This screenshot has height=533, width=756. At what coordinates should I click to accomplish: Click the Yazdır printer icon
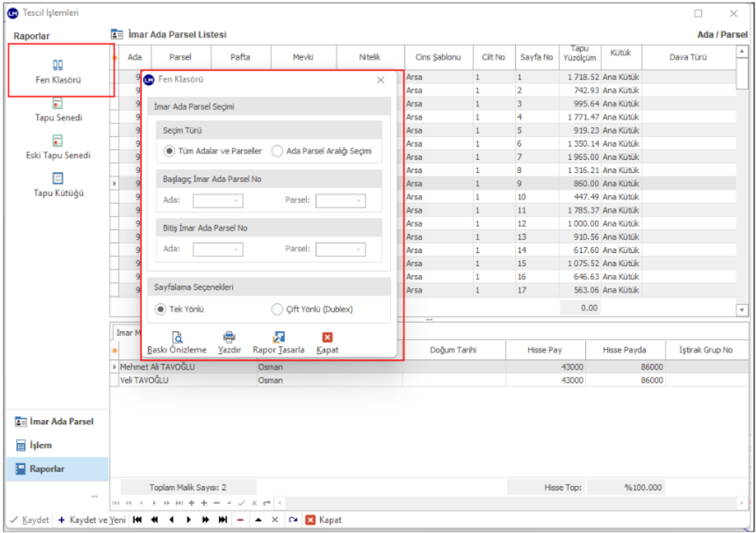click(x=229, y=337)
